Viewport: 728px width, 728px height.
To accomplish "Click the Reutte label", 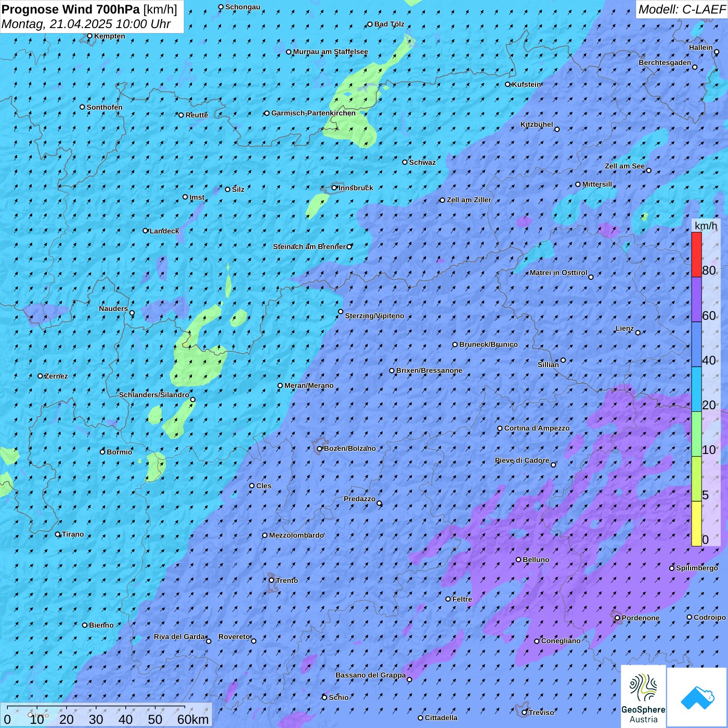I will 197,115.
